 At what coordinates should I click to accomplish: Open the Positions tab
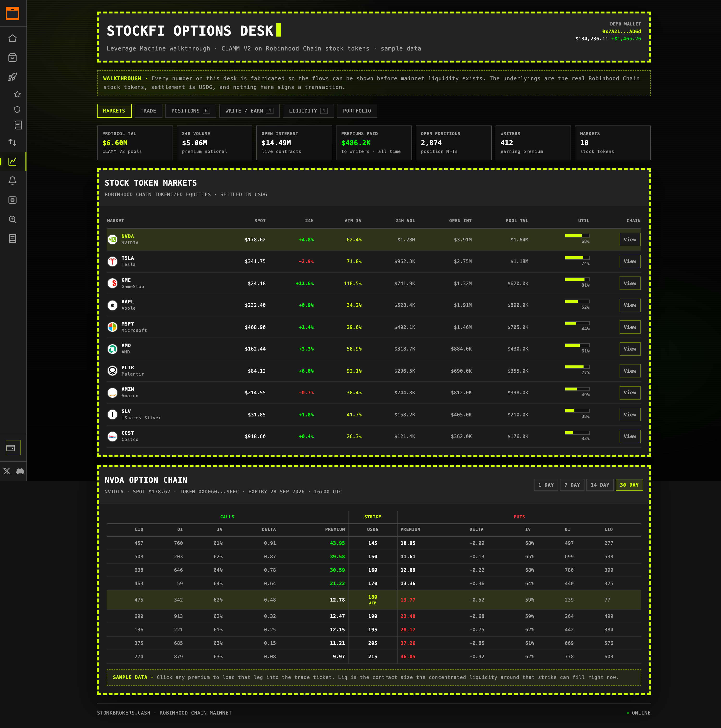[x=191, y=111]
